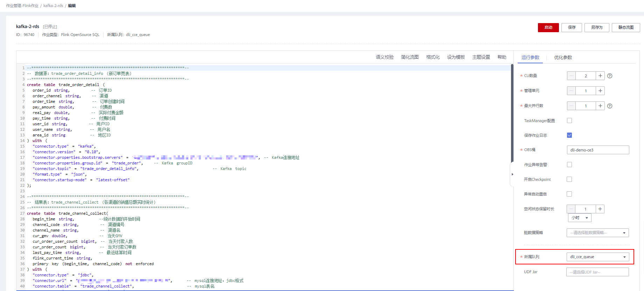The height and width of the screenshot is (291, 644).
Task: Switch to the 优化参数 tab
Action: (563, 57)
